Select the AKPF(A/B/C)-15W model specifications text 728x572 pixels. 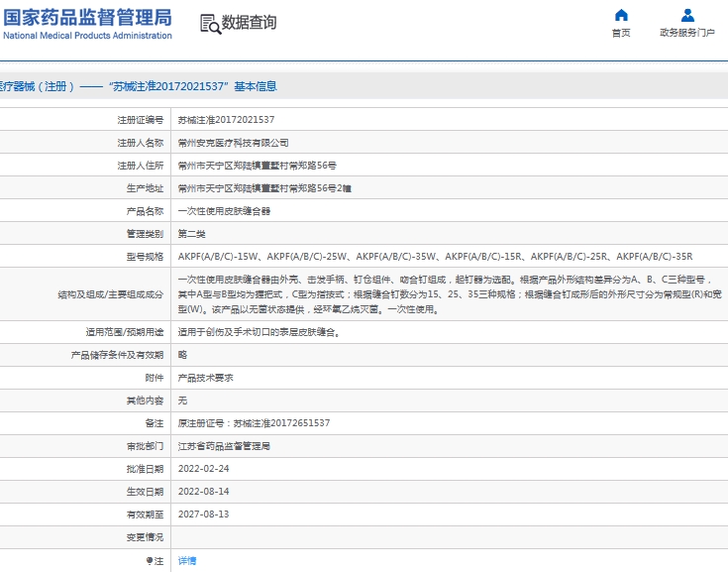436,257
